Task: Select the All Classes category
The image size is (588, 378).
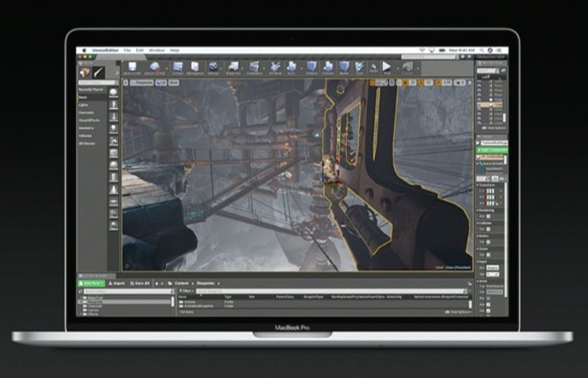Action: click(86, 143)
